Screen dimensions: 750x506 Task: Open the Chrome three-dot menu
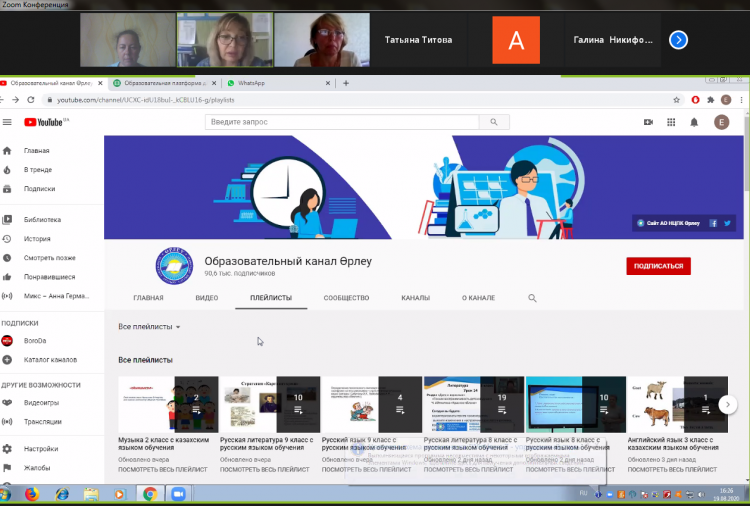[x=741, y=100]
